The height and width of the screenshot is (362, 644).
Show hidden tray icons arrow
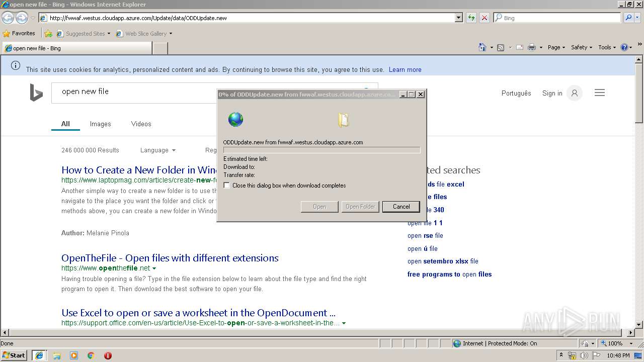pyautogui.click(x=561, y=355)
